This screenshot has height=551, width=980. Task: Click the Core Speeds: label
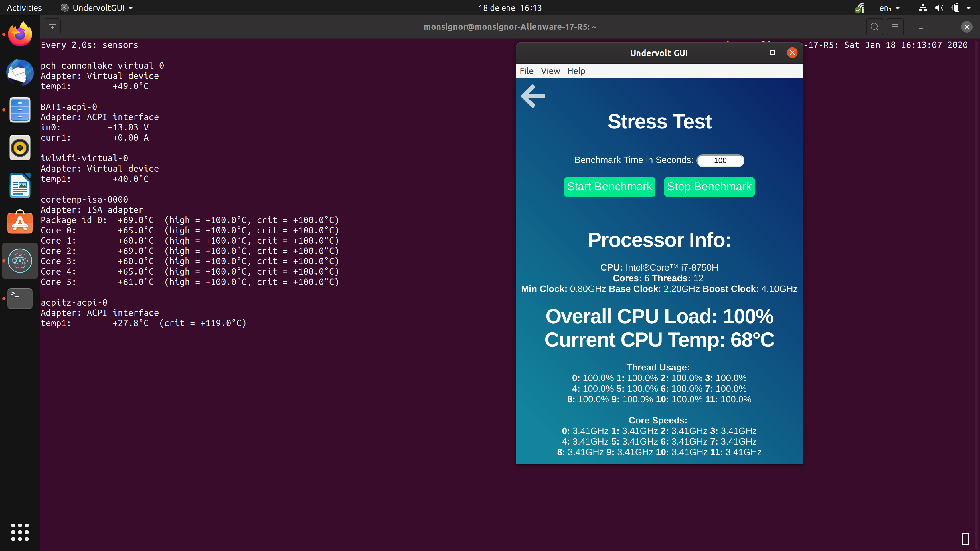point(658,420)
